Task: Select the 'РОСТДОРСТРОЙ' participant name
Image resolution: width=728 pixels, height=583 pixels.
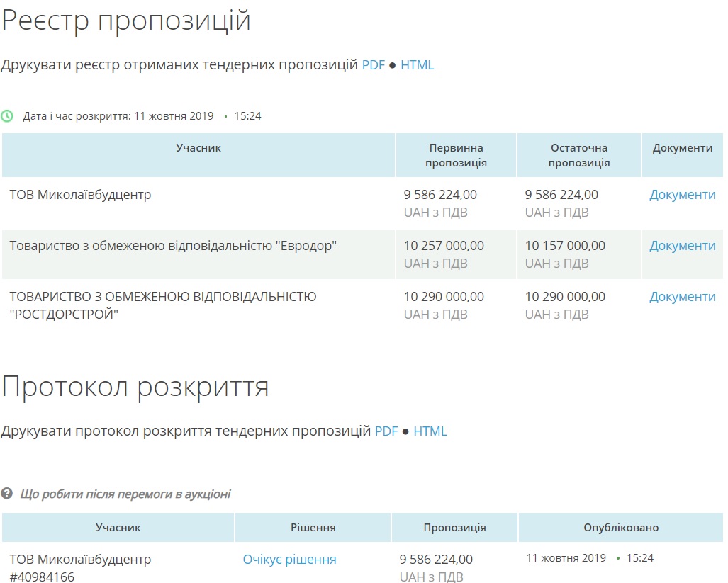Action: coord(163,305)
